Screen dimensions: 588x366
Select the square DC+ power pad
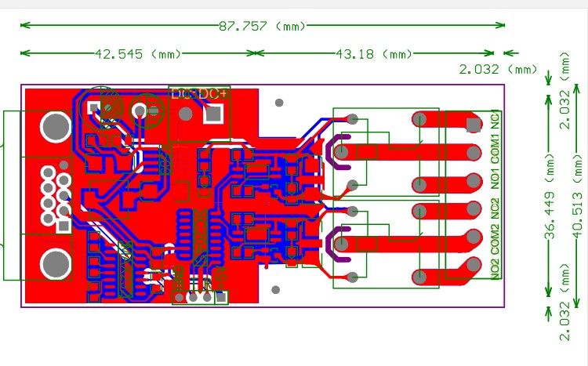tap(213, 114)
